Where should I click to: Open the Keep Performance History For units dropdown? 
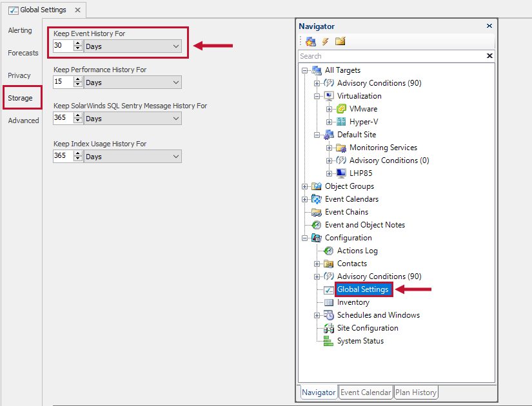175,82
